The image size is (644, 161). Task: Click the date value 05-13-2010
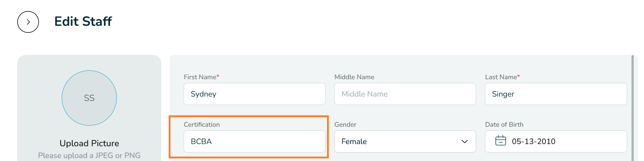coord(533,141)
